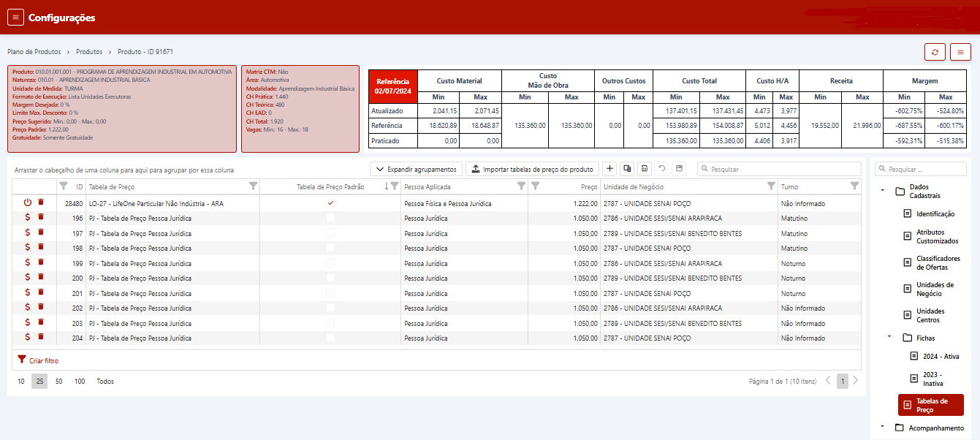Click trash icon for row ID 204
980x440 pixels.
(x=41, y=337)
